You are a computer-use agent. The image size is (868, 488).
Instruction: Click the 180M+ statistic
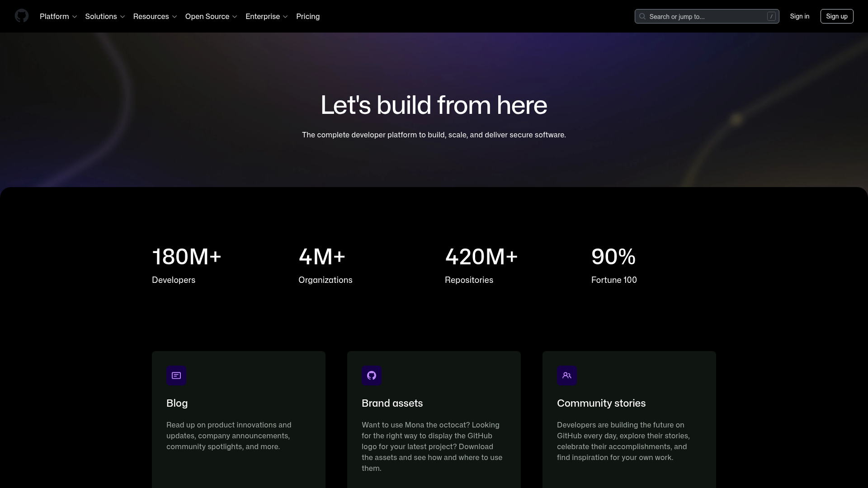click(187, 257)
